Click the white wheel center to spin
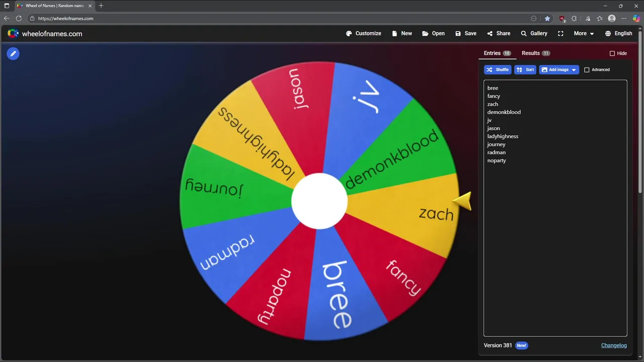This screenshot has width=644, height=362. [x=319, y=201]
